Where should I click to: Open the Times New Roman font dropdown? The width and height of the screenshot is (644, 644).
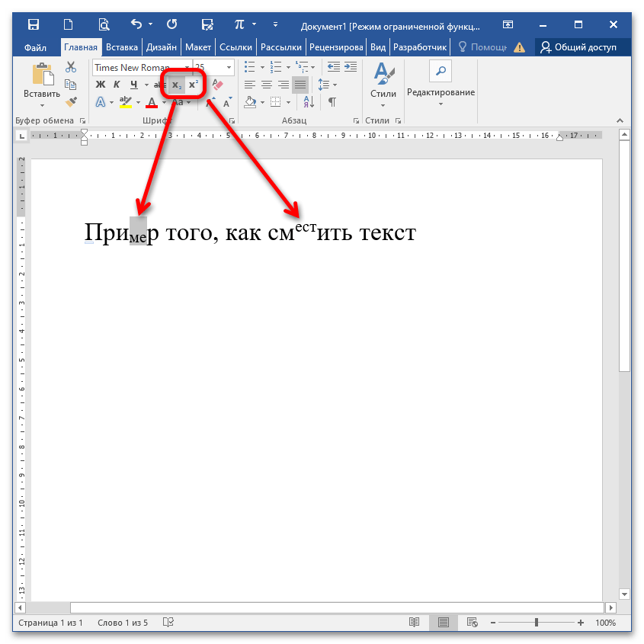coord(187,68)
